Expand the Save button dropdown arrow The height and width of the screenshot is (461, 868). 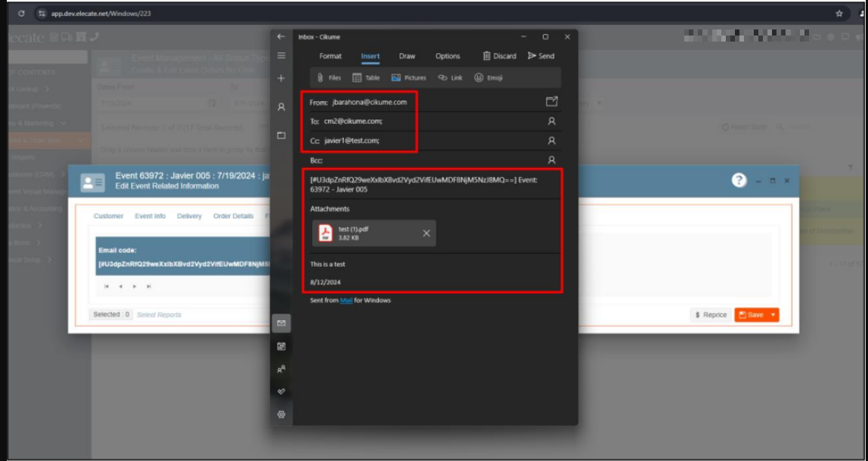(x=773, y=315)
